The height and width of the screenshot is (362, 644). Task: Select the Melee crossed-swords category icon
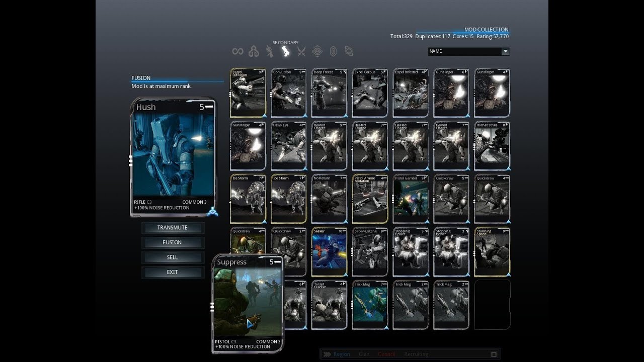(301, 51)
